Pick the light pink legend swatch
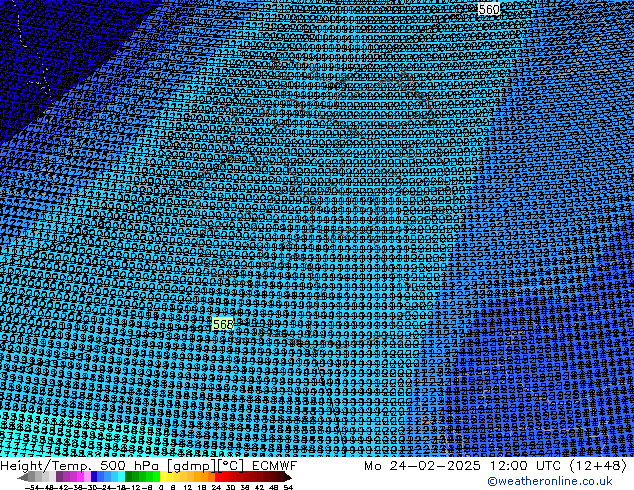Screen dimensions: 634x490 (x=87, y=477)
